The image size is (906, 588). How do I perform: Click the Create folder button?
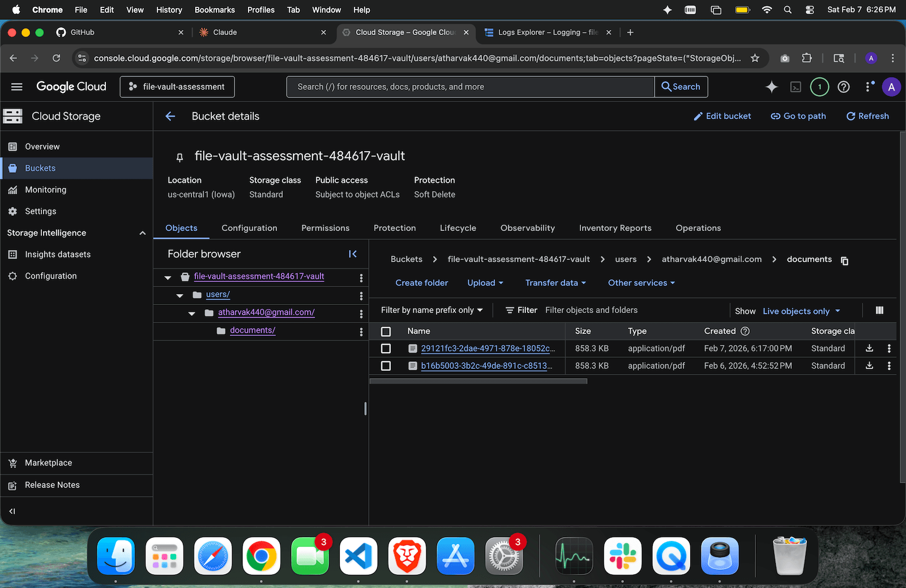point(421,282)
